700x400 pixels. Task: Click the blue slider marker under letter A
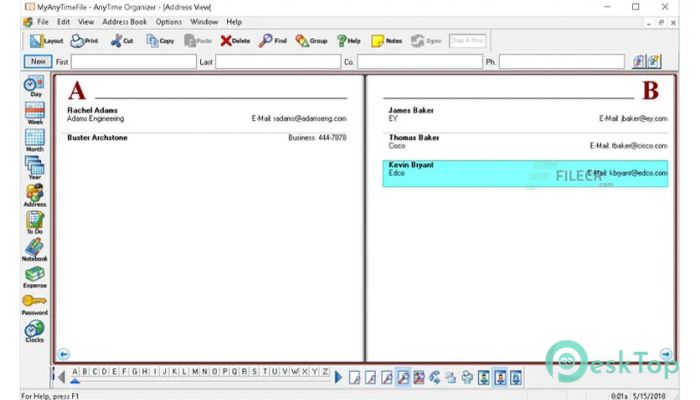click(x=75, y=380)
